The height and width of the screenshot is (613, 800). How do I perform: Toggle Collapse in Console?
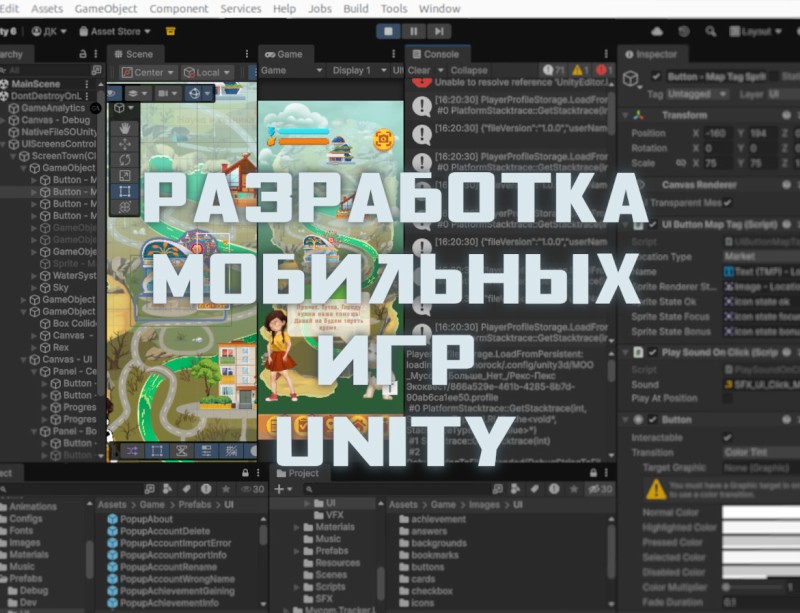[469, 70]
